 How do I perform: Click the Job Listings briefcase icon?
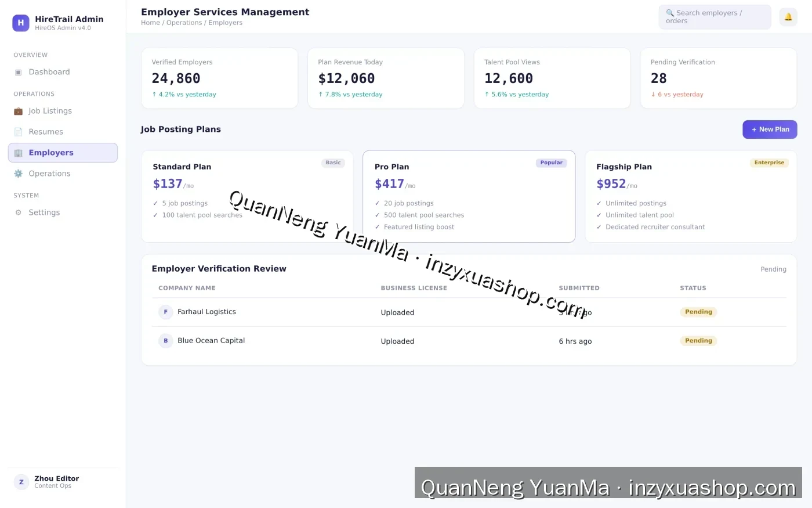[x=18, y=111]
